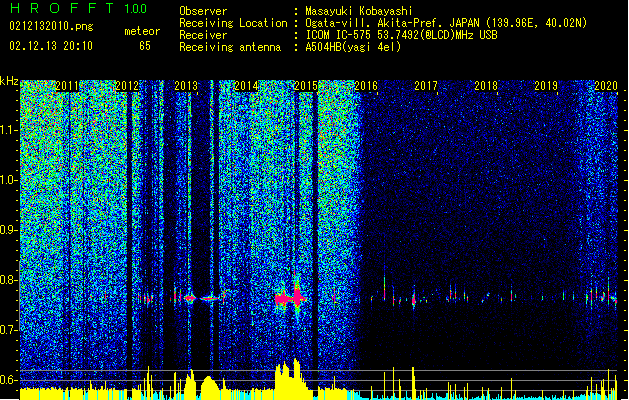The height and width of the screenshot is (400, 629).
Task: Click the 2013 time marker
Action: click(x=186, y=86)
